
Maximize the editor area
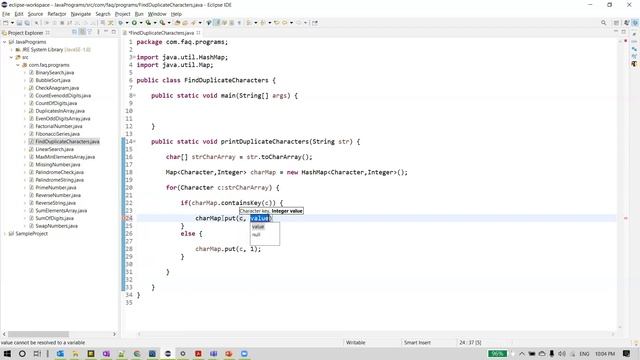click(x=623, y=32)
